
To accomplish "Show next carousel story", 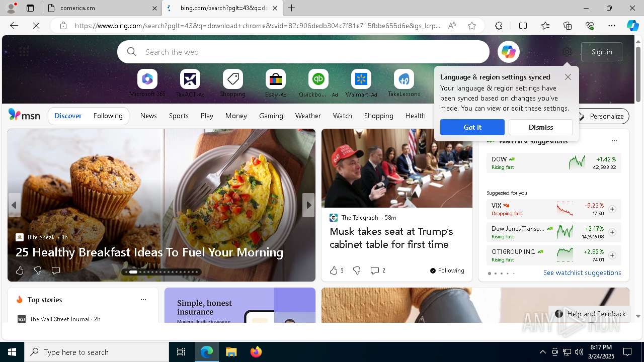I will tap(308, 205).
